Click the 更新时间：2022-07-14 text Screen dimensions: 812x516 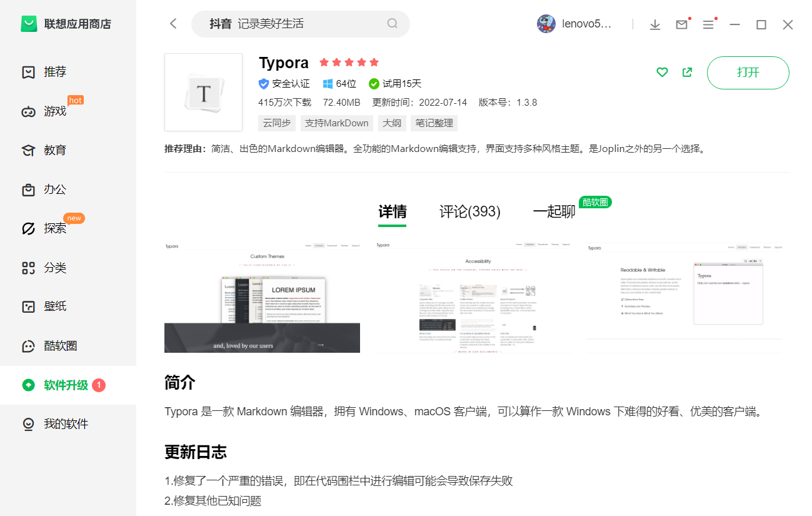pyautogui.click(x=419, y=103)
